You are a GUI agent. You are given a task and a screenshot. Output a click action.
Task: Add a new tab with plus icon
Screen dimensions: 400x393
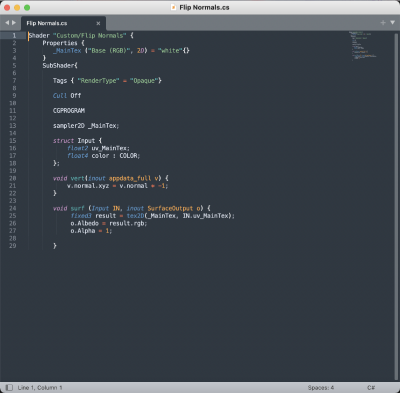click(383, 23)
